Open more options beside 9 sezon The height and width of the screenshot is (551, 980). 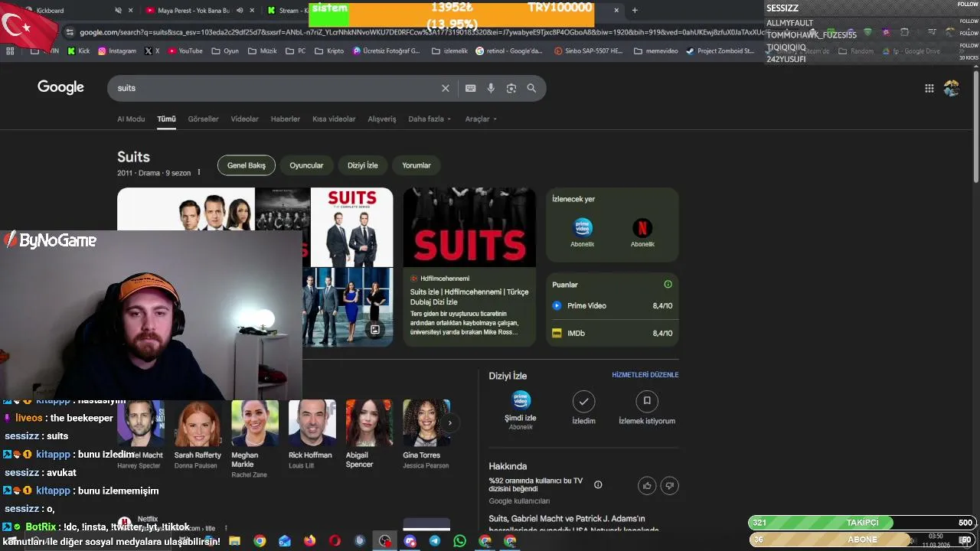coord(198,173)
